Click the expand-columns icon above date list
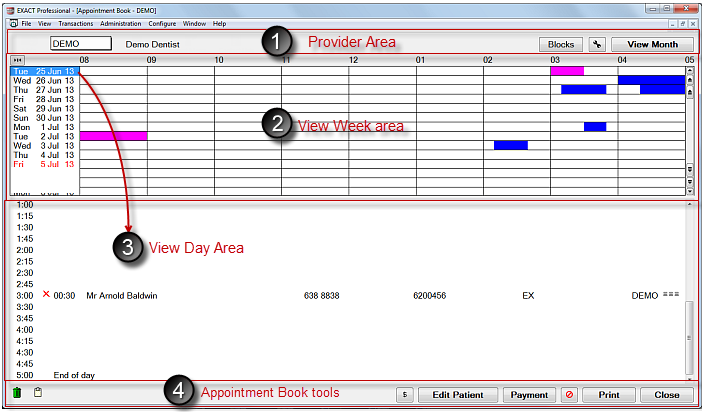 tap(17, 60)
